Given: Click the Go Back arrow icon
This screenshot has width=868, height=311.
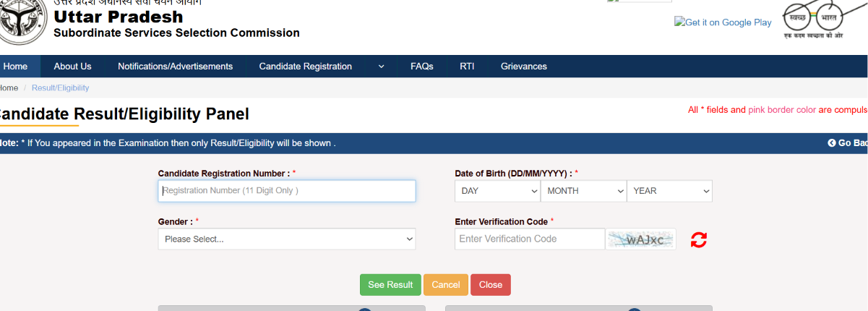Looking at the screenshot, I should (x=832, y=143).
